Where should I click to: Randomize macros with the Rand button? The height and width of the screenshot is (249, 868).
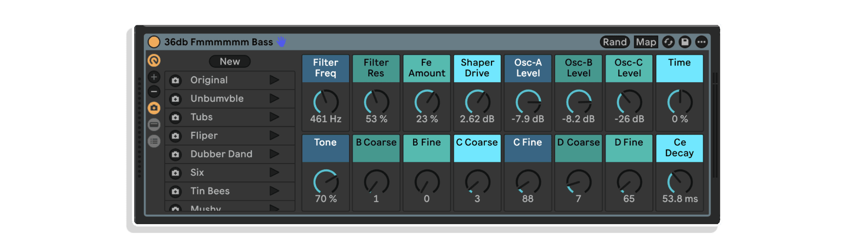[615, 42]
